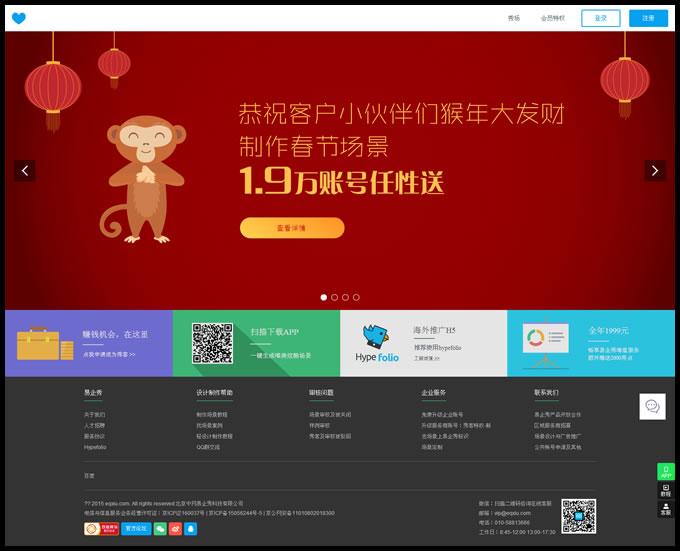Open 了解详情 link under 海外推广H5
Screen dimensions: 680x551
pyautogui.click(x=426, y=359)
